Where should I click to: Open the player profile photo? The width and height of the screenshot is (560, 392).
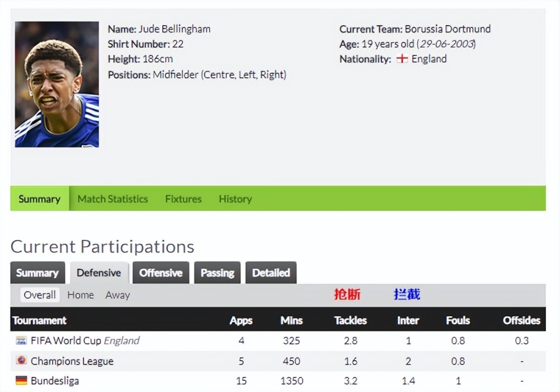57,84
